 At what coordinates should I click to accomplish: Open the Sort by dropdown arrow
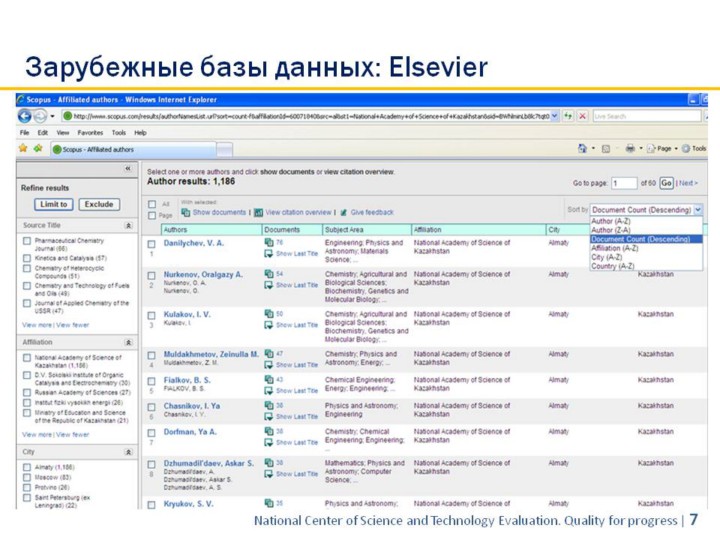pyautogui.click(x=698, y=210)
